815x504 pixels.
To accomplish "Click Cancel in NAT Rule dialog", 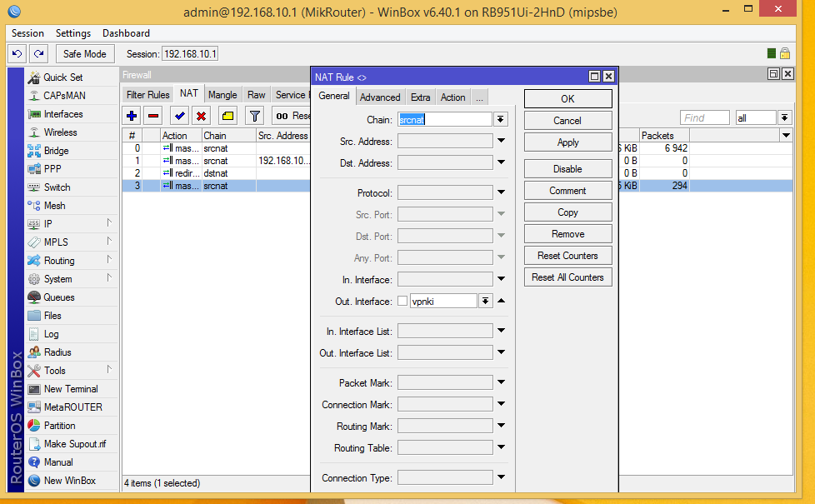I will click(567, 121).
